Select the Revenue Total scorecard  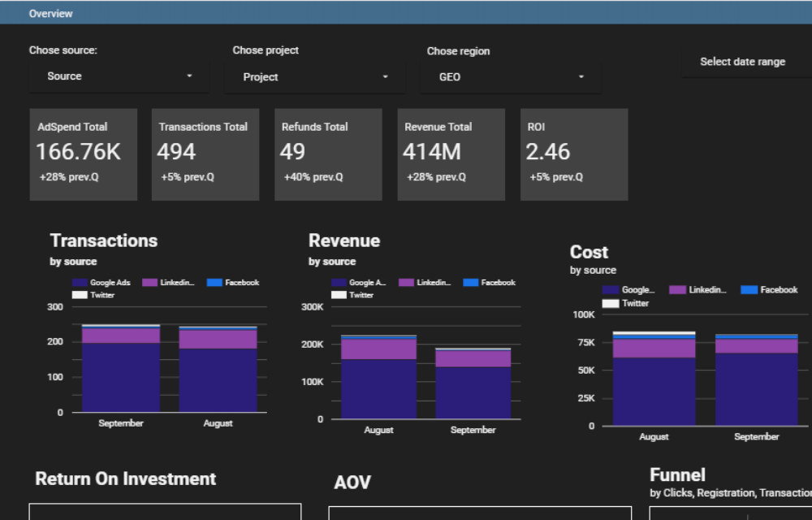(451, 154)
